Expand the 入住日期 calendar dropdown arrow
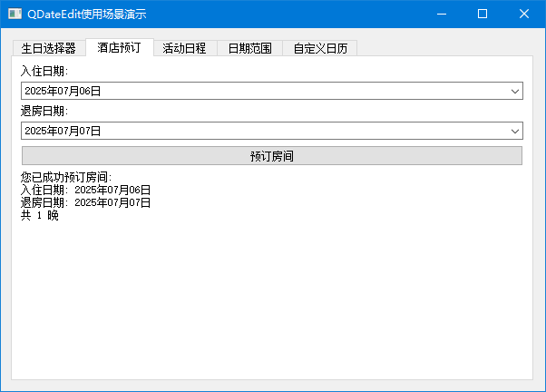 [x=514, y=92]
